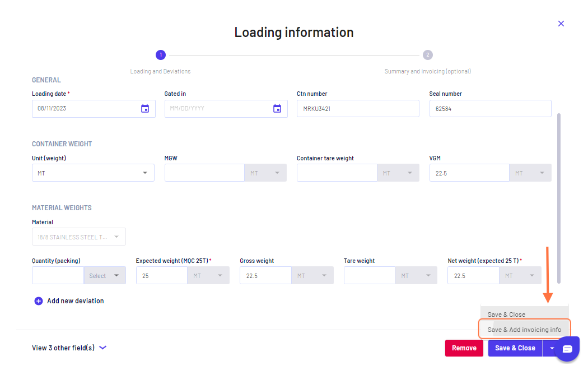Click the Net weight value field
Image resolution: width=588 pixels, height=370 pixels.
click(x=473, y=276)
